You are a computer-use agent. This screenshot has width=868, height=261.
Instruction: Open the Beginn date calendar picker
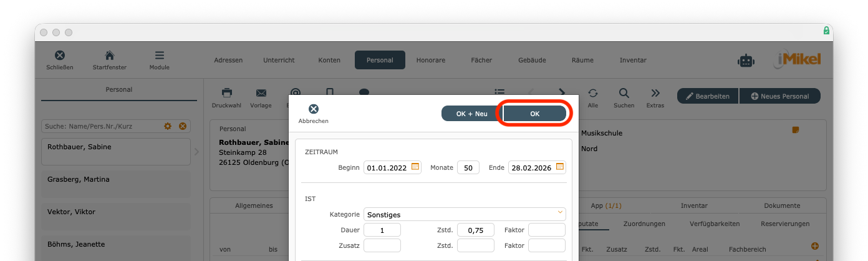(x=415, y=167)
